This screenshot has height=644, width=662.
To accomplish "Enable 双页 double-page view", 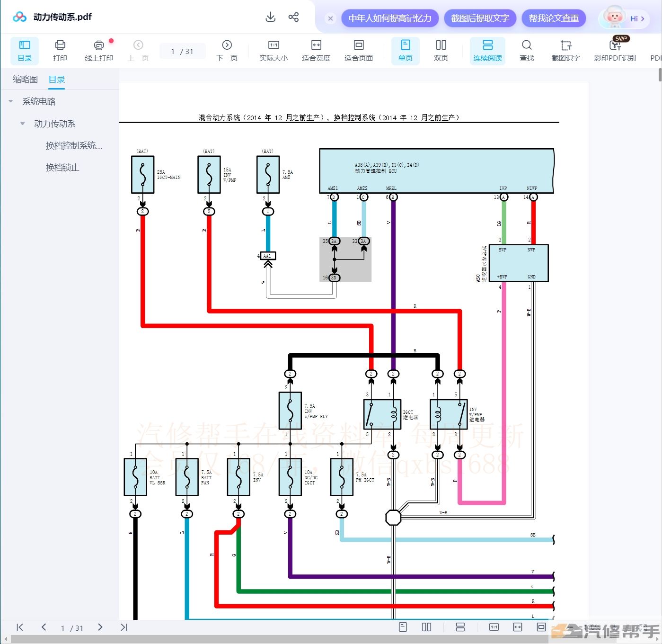I will pos(441,51).
